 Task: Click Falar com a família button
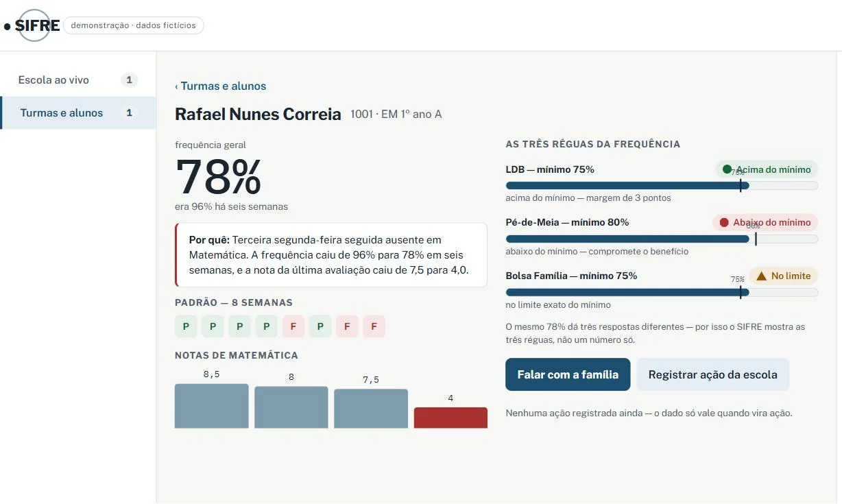pyautogui.click(x=568, y=374)
